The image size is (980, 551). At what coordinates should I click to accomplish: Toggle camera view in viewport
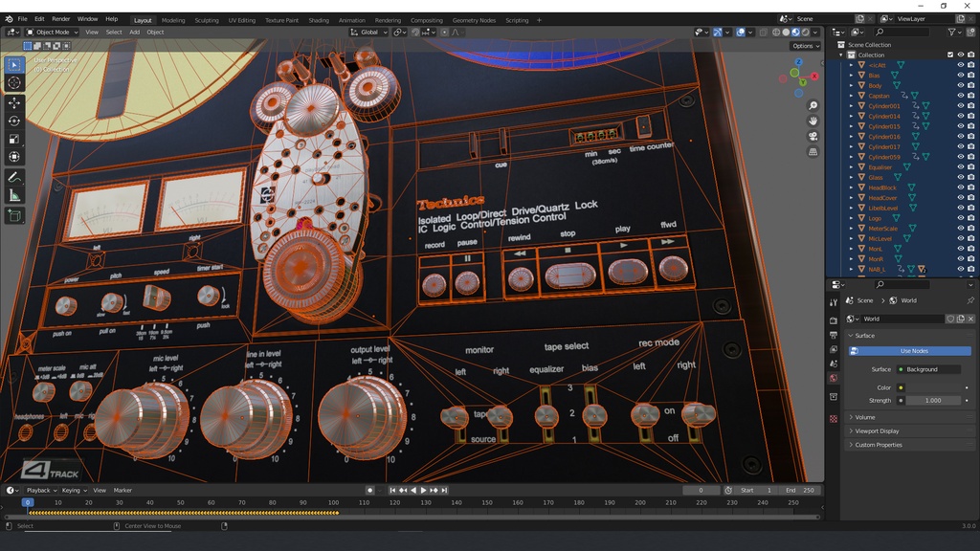(x=813, y=137)
